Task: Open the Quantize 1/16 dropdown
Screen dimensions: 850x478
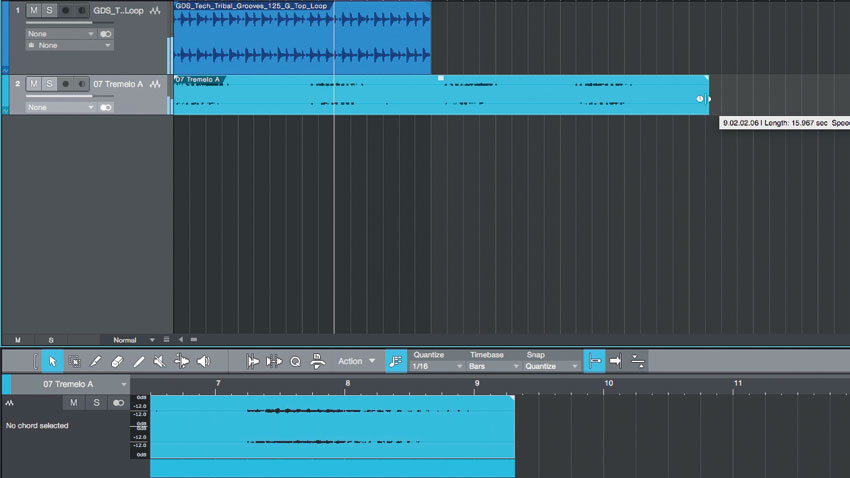Action: click(x=437, y=366)
